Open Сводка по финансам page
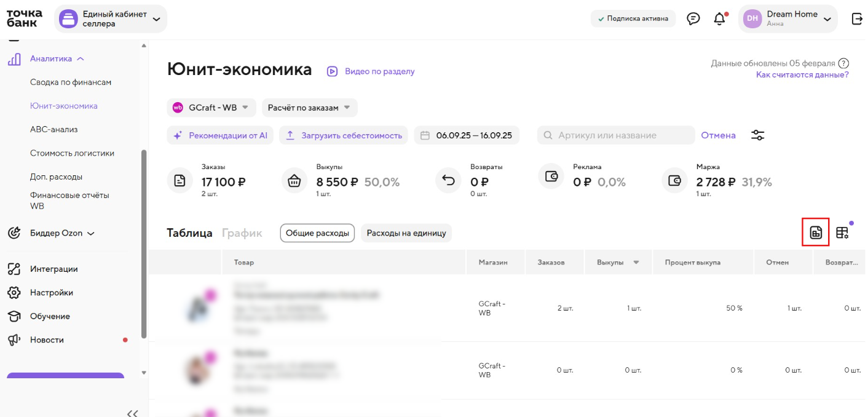 71,82
